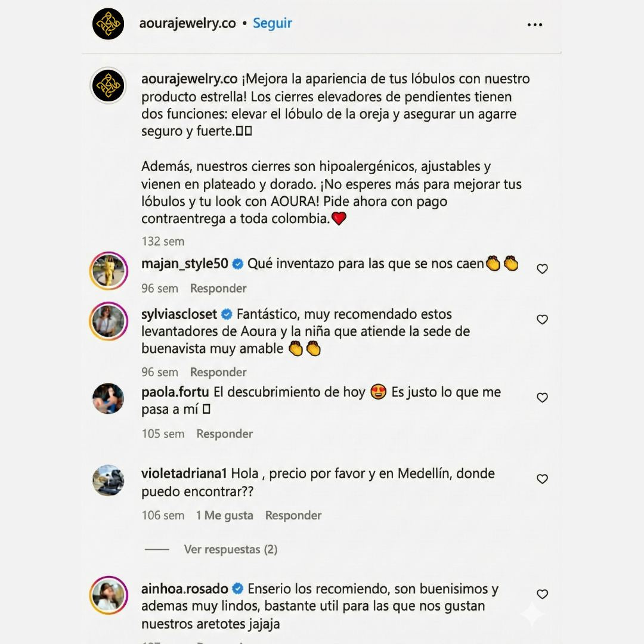Follow aourajewelry.co with Seguir button
The height and width of the screenshot is (644, 644).
pos(272,23)
